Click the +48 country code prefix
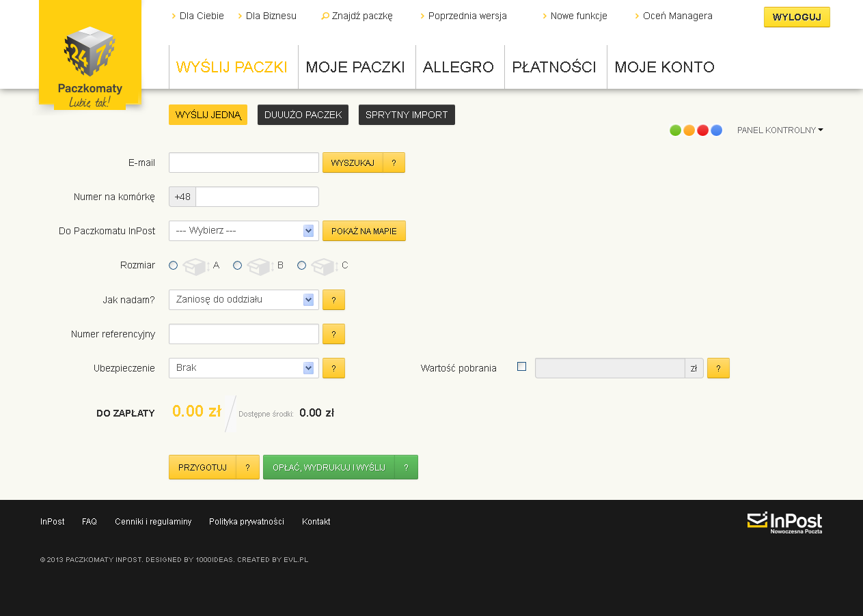863x616 pixels. click(182, 197)
